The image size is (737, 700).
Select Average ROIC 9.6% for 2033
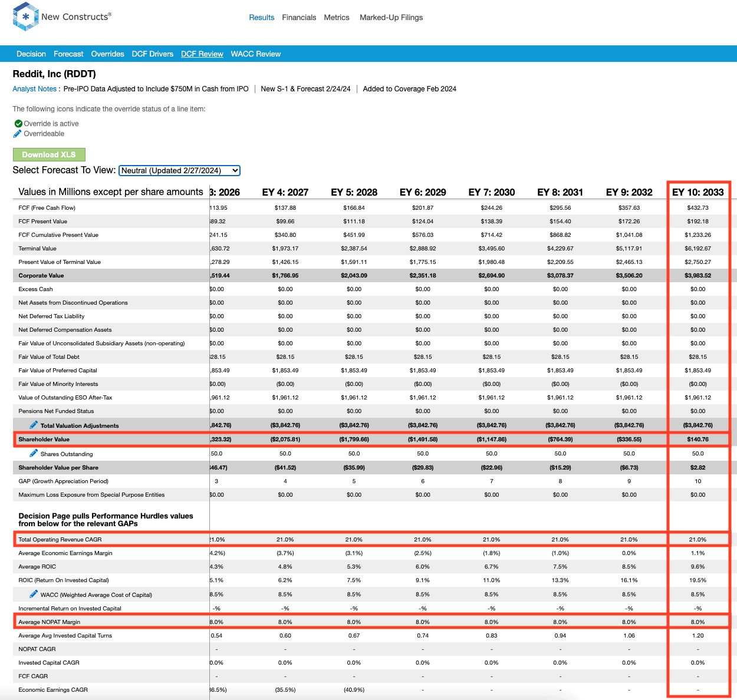click(x=698, y=567)
